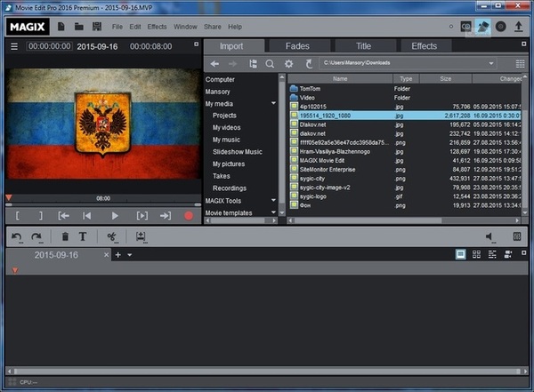
Task: Click the Redo arrow icon
Action: (36, 236)
